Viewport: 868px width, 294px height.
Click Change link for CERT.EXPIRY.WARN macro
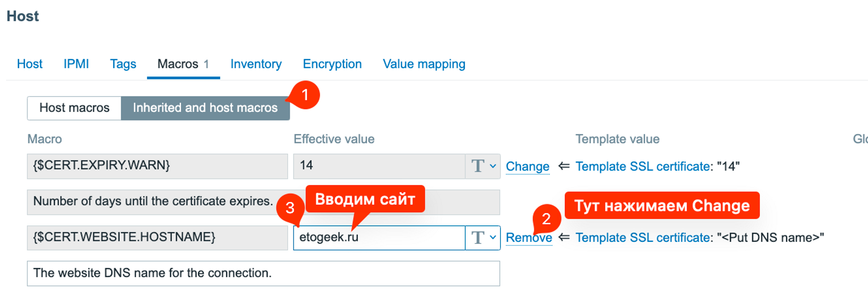[x=527, y=166]
